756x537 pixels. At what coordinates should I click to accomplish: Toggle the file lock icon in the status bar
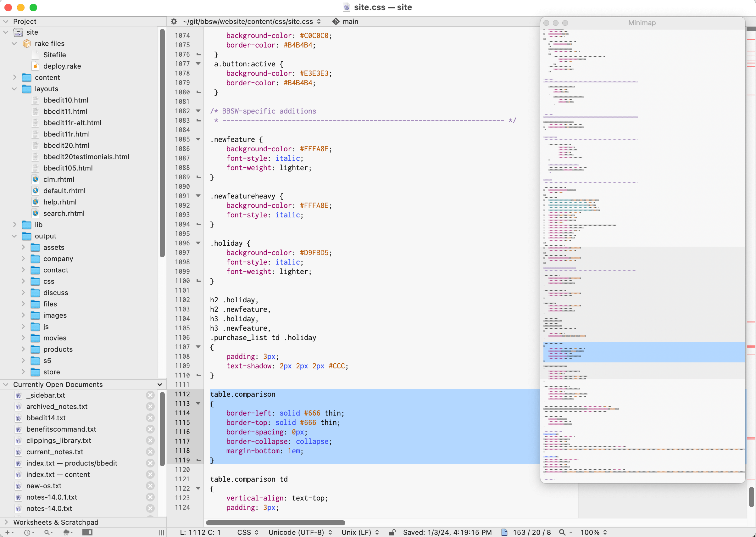(393, 532)
